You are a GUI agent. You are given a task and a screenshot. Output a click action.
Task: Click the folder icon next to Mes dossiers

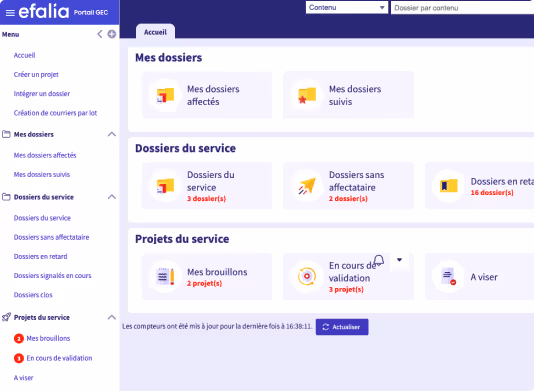coord(6,134)
